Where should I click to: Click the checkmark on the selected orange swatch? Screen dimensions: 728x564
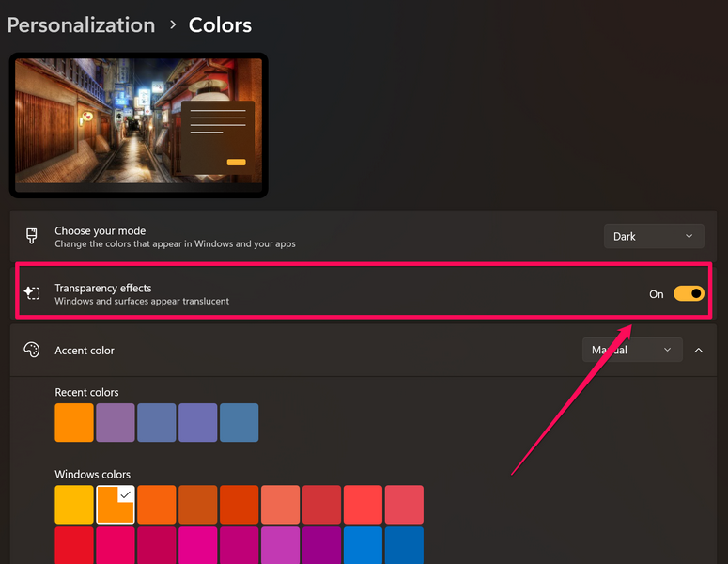pos(125,494)
